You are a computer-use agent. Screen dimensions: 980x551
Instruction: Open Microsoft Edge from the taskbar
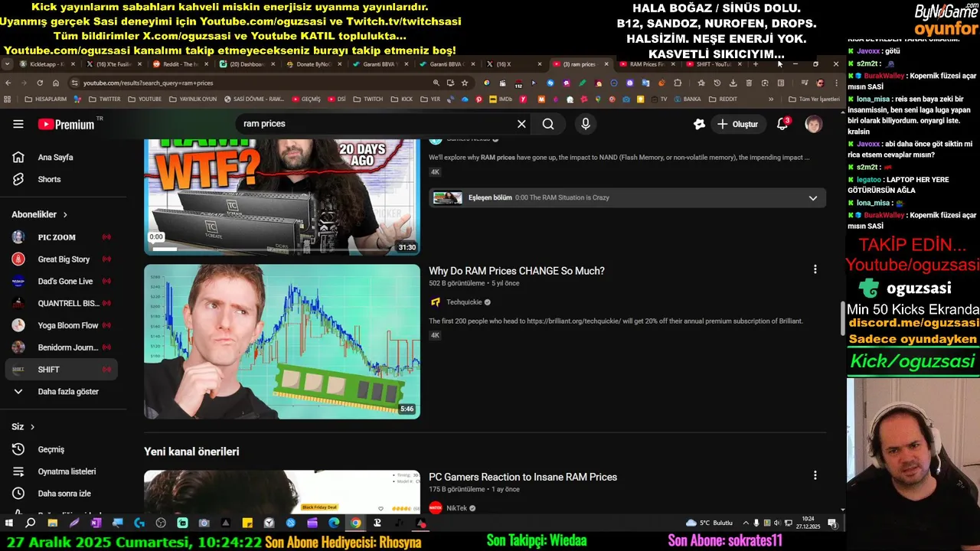click(334, 523)
